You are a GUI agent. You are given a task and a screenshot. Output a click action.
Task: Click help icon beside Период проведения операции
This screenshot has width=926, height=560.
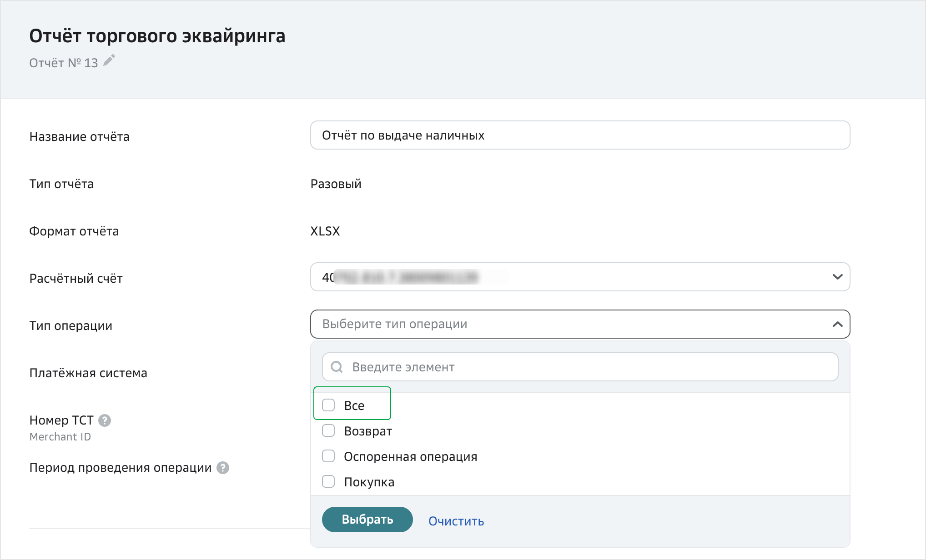(222, 468)
